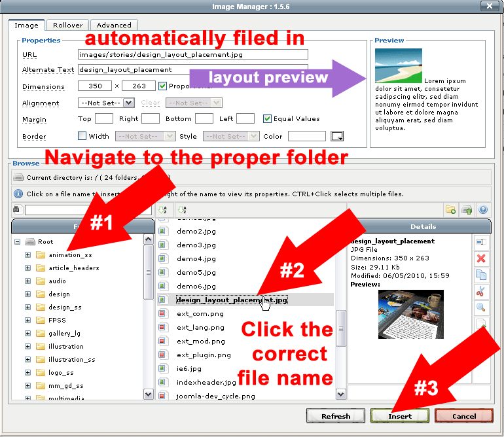Open the border Width dropdown

pos(145,136)
